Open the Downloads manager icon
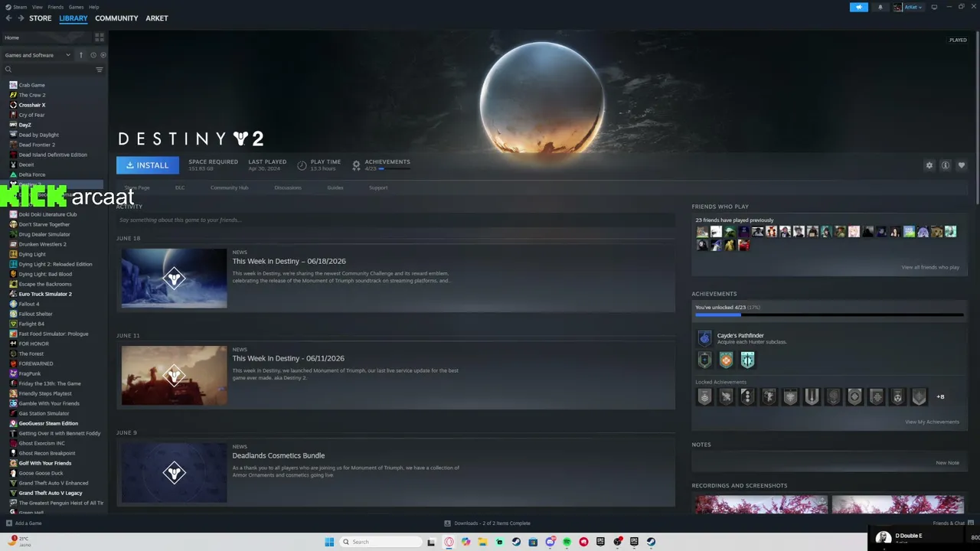 [448, 523]
